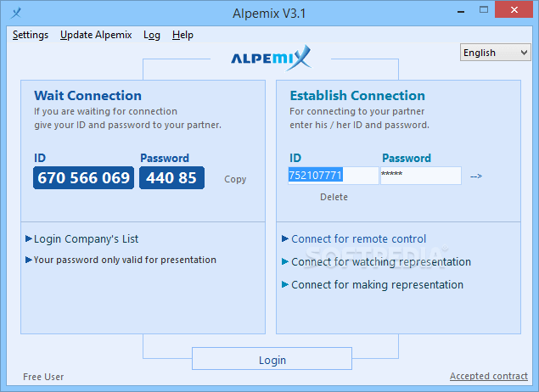This screenshot has width=539, height=392.
Task: Click Delete under the partner ID
Action: [334, 197]
